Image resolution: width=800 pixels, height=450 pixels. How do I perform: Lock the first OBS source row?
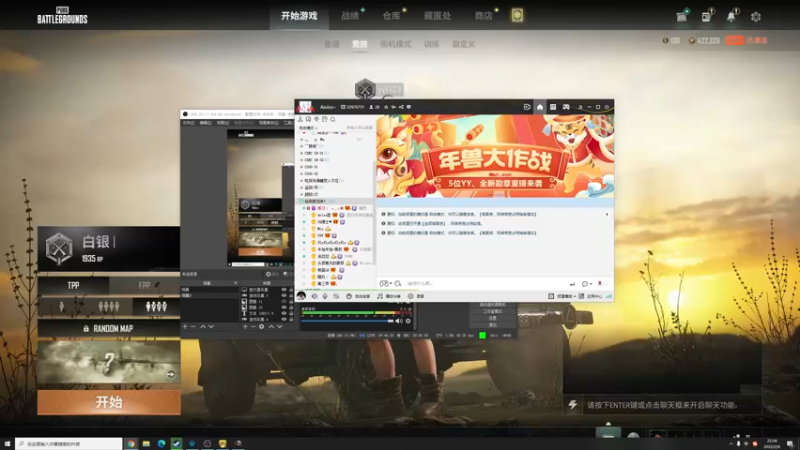tap(291, 289)
